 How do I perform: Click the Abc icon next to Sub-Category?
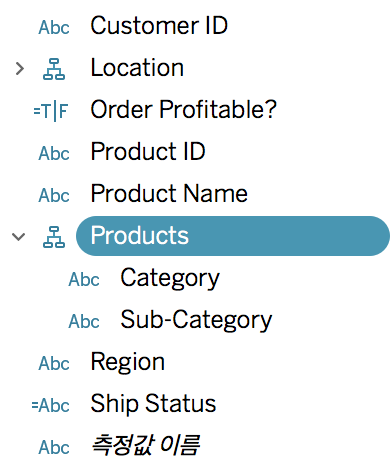click(84, 321)
